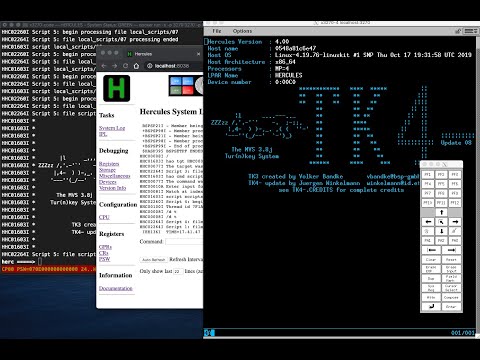Click the browser back arrow in the Hercules window

click(x=104, y=66)
